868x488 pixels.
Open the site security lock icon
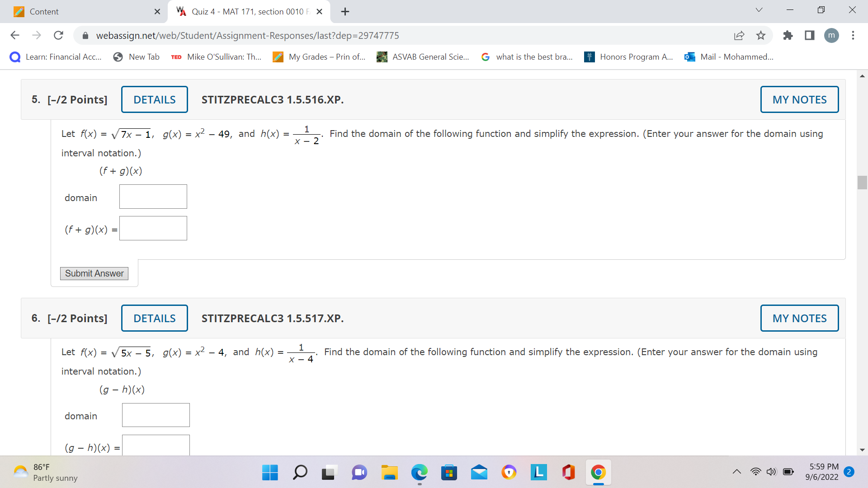[x=85, y=35]
